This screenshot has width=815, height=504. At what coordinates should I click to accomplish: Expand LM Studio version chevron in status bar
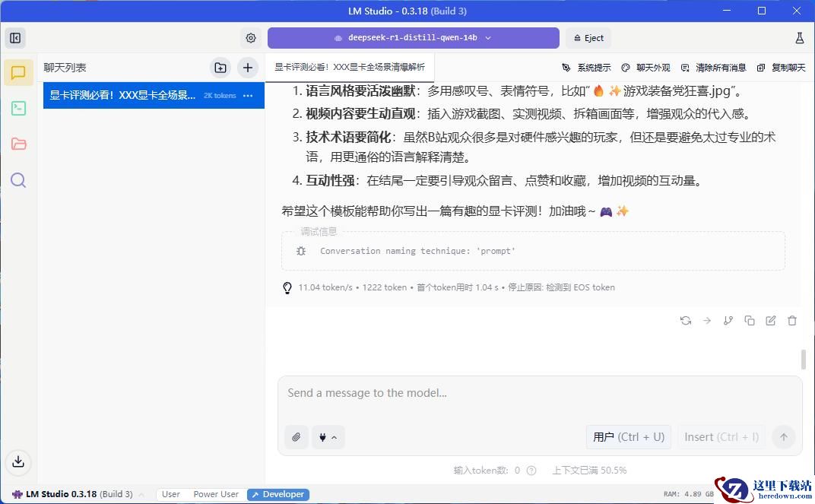tap(141, 495)
